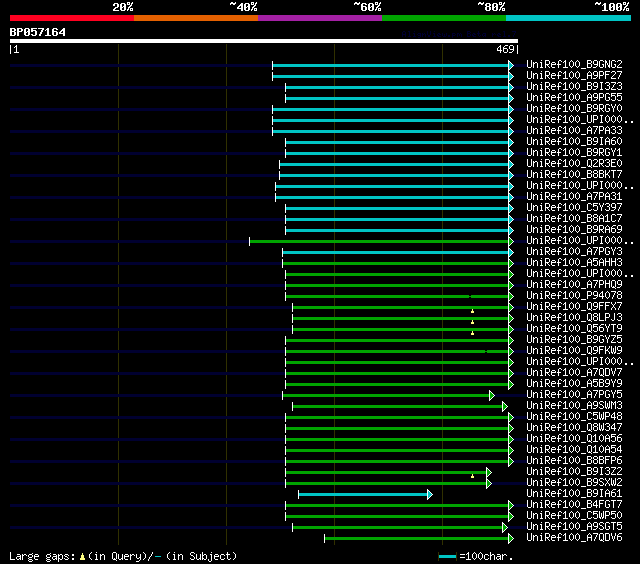Image resolution: width=640 pixels, height=564 pixels.
Task: Open the UniRef100_B9RGY0 hit label
Action: coord(574,109)
